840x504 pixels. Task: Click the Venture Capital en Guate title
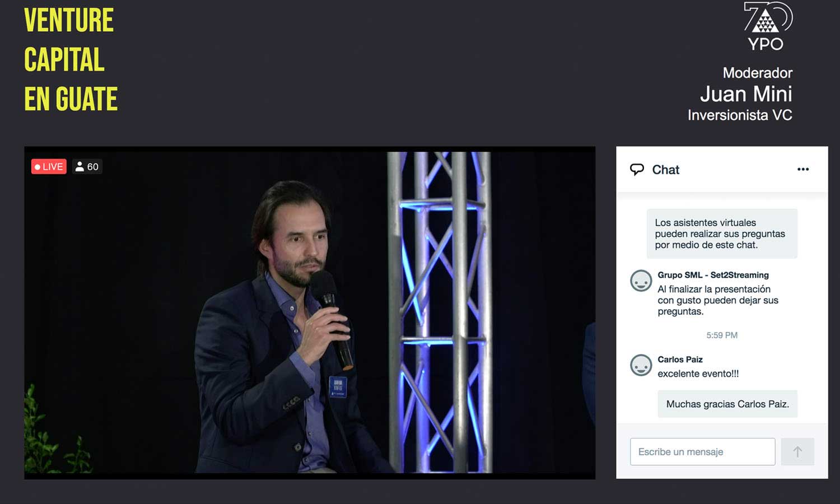[x=71, y=59]
